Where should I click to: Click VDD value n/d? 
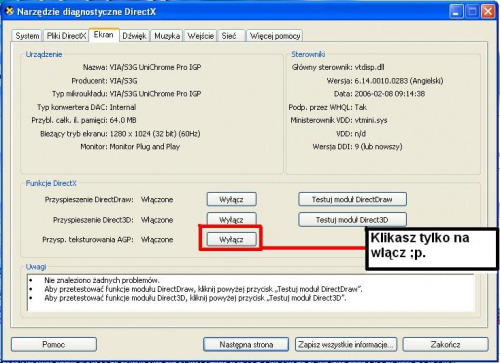[x=360, y=134]
